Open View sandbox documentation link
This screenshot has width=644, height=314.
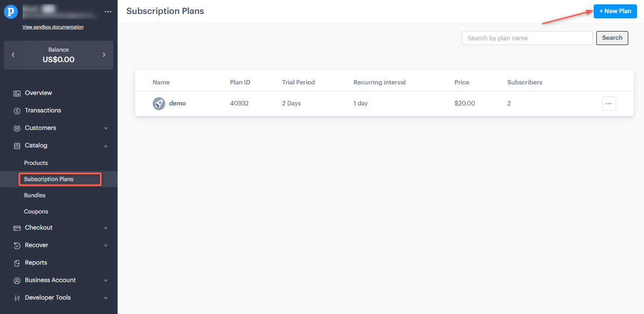coord(53,27)
